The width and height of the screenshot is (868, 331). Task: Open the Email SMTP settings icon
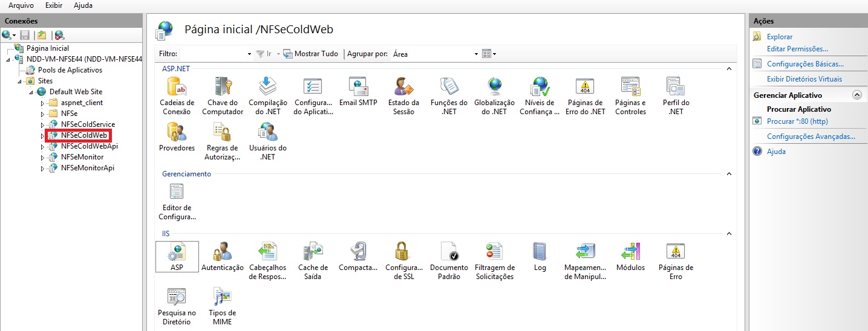click(x=358, y=87)
